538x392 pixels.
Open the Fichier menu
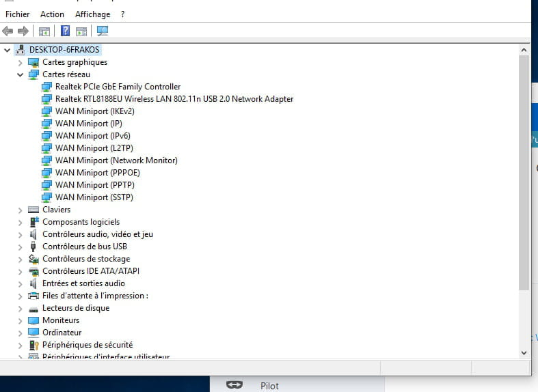(x=18, y=14)
